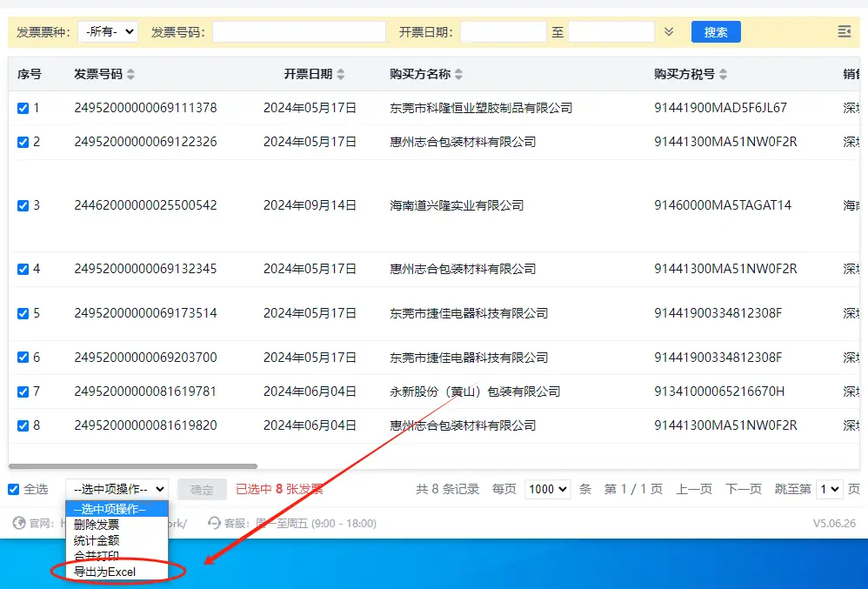The image size is (868, 589).
Task: Sort by 购买方税号 column arrows
Action: click(x=723, y=74)
